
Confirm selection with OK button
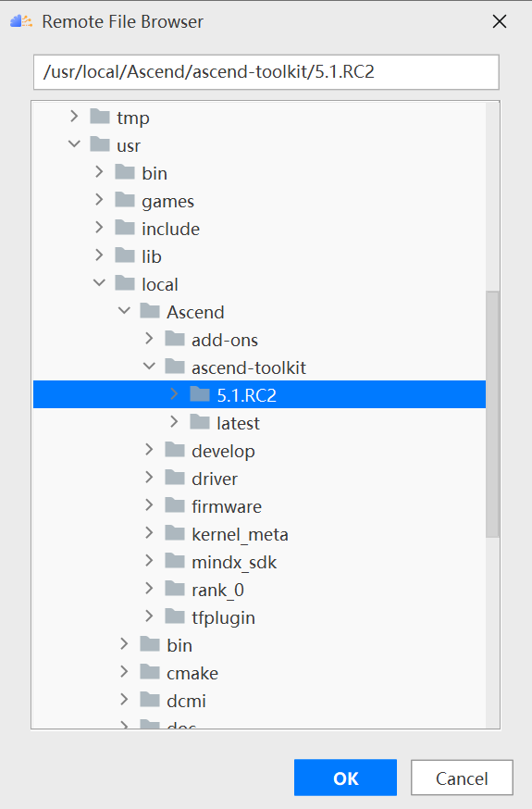point(345,778)
